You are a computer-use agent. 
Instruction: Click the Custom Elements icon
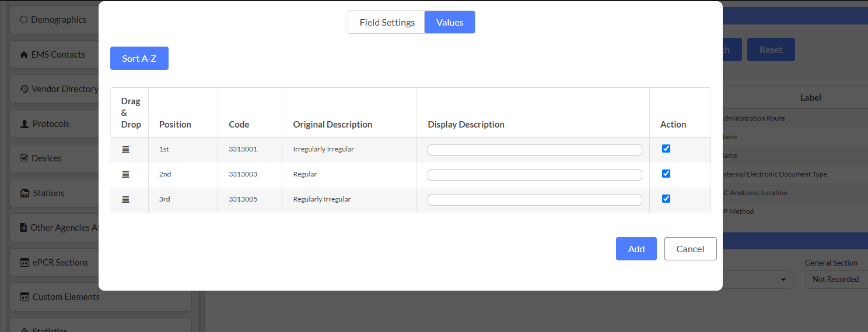pos(24,297)
